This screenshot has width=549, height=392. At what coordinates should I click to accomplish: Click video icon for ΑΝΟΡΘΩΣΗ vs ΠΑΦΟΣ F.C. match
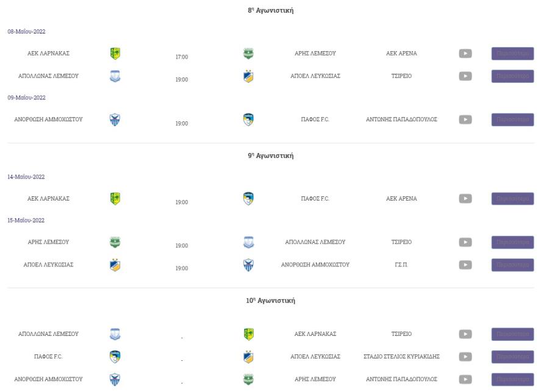pyautogui.click(x=465, y=119)
